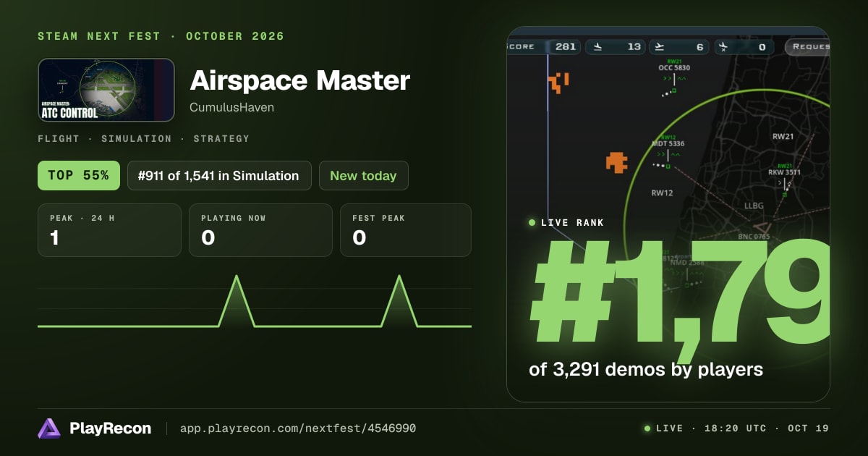Select the #911 of 1,541 in Simulation badge

pyautogui.click(x=219, y=175)
